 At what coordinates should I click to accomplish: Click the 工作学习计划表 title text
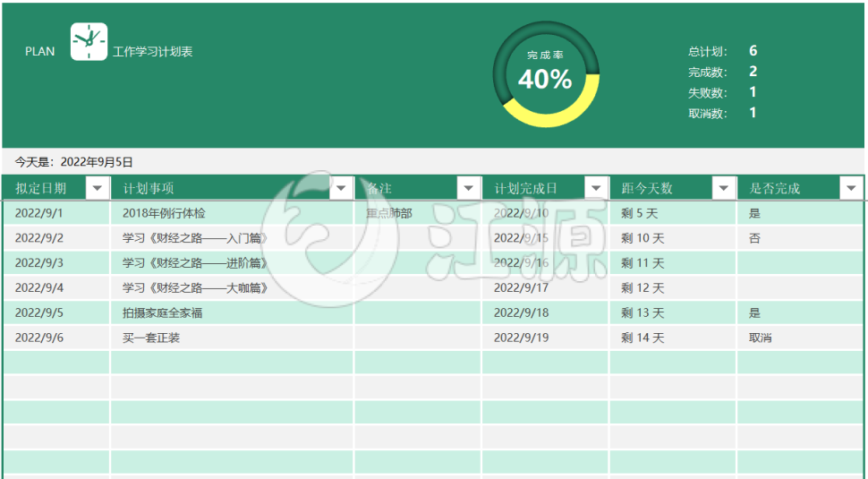pyautogui.click(x=153, y=52)
